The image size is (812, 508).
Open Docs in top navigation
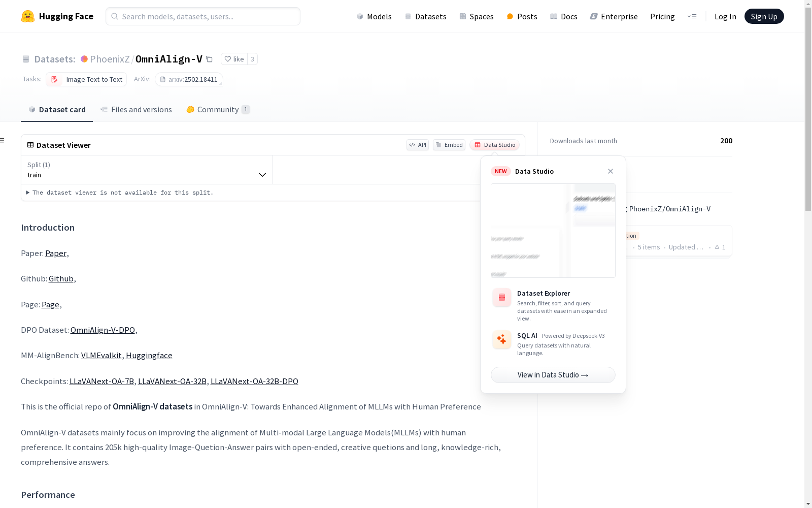pos(564,16)
